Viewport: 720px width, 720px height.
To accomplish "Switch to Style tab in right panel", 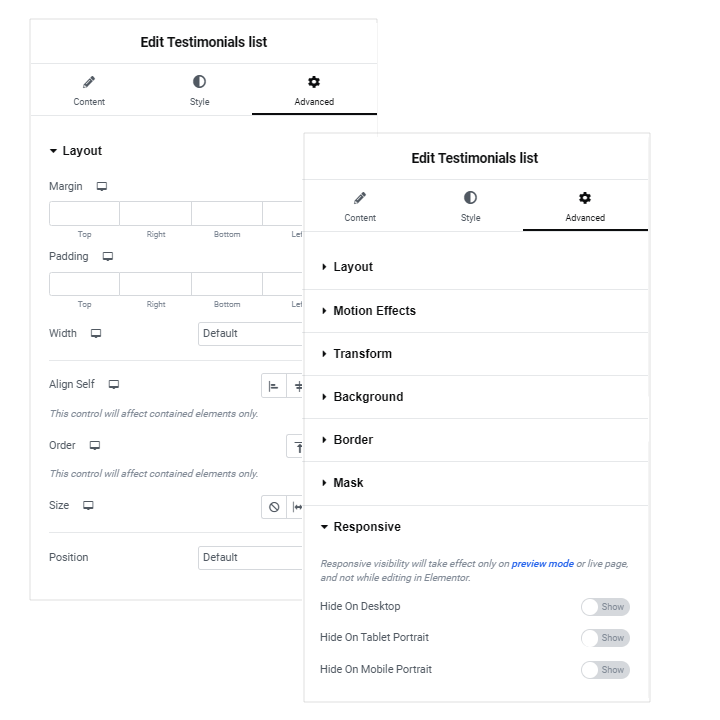I will pos(470,207).
